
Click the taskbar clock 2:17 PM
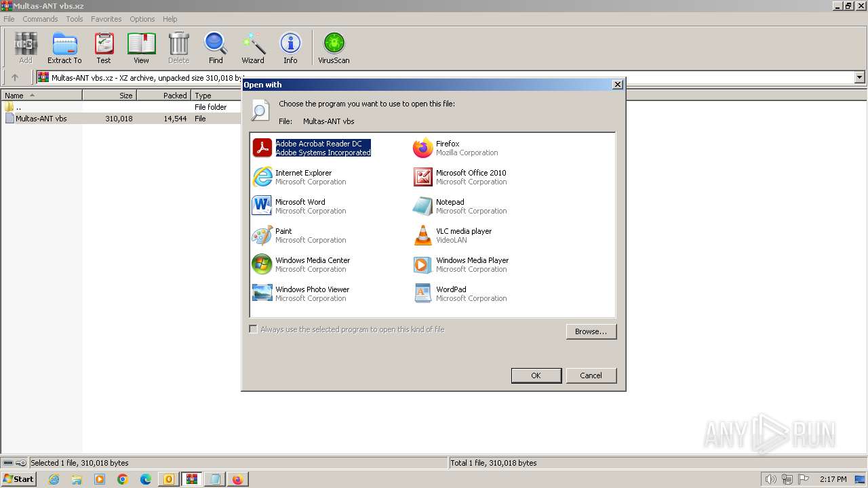833,479
